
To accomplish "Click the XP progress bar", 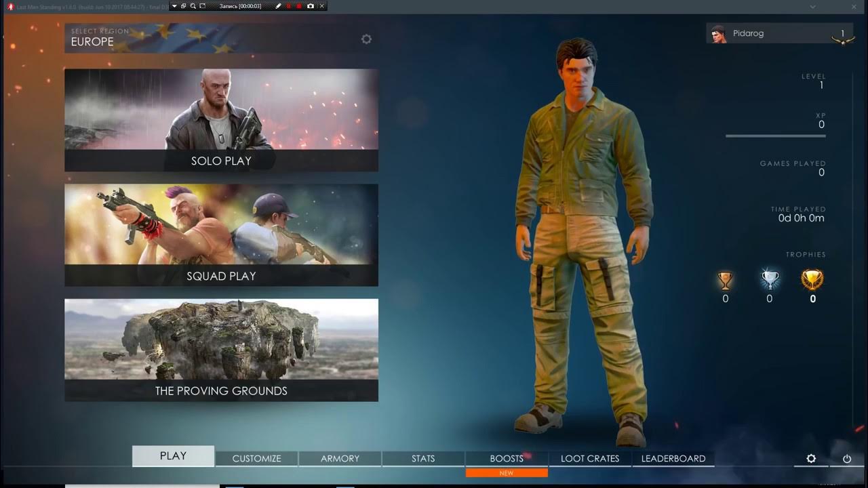I will 776,136.
